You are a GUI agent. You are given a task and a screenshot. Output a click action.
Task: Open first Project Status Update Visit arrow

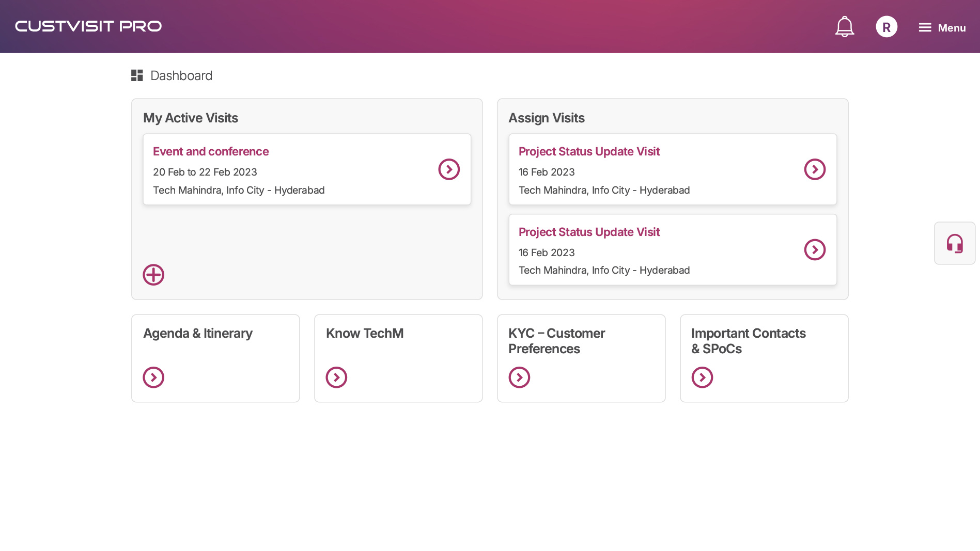815,169
